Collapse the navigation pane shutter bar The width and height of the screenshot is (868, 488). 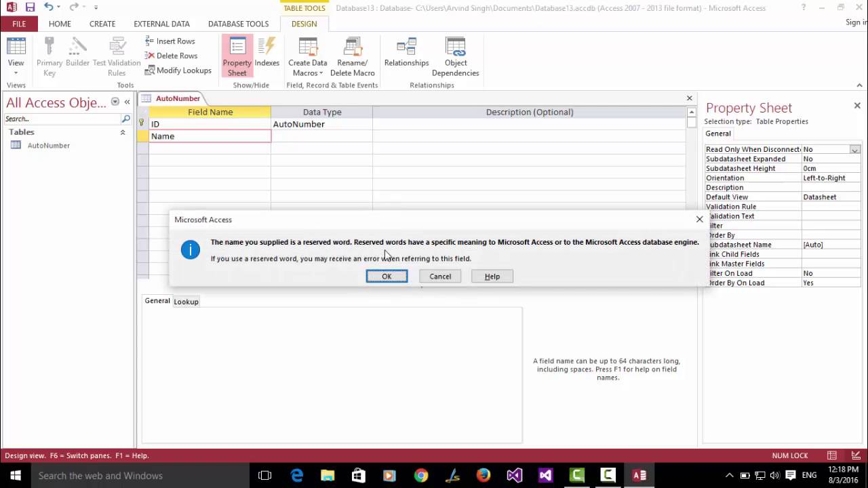point(127,102)
